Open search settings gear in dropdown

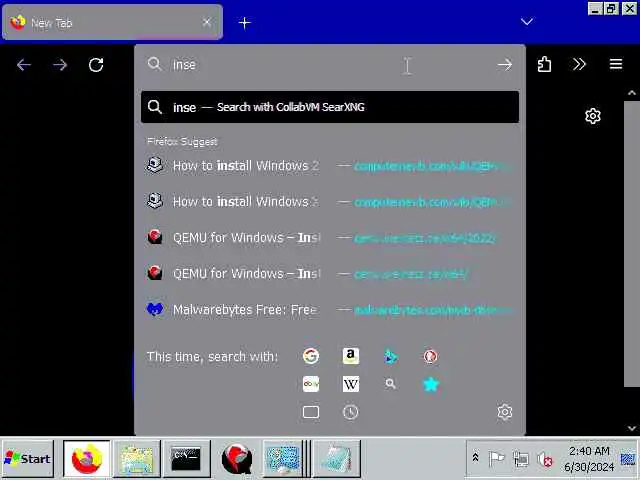[x=505, y=412]
